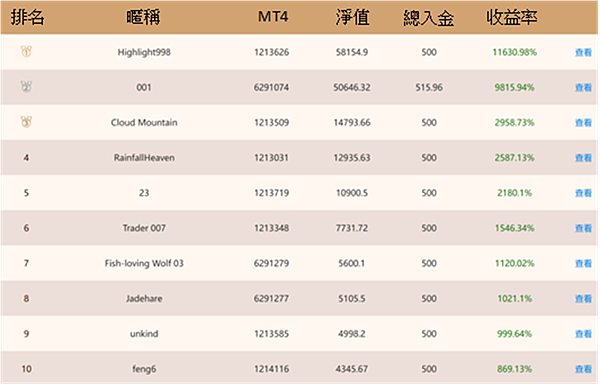Click MT4 account 1213509
The width and height of the screenshot is (600, 387).
click(x=272, y=123)
